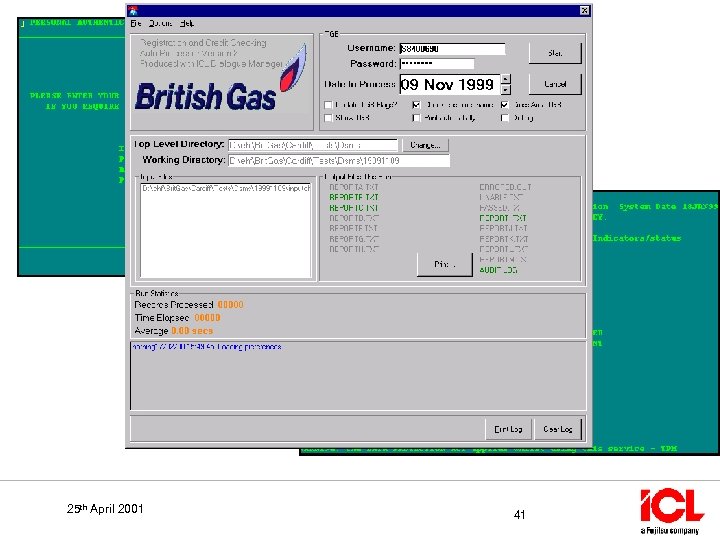This screenshot has width=720, height=540.
Task: Click the green AUDIT.LOG output file
Action: (498, 270)
